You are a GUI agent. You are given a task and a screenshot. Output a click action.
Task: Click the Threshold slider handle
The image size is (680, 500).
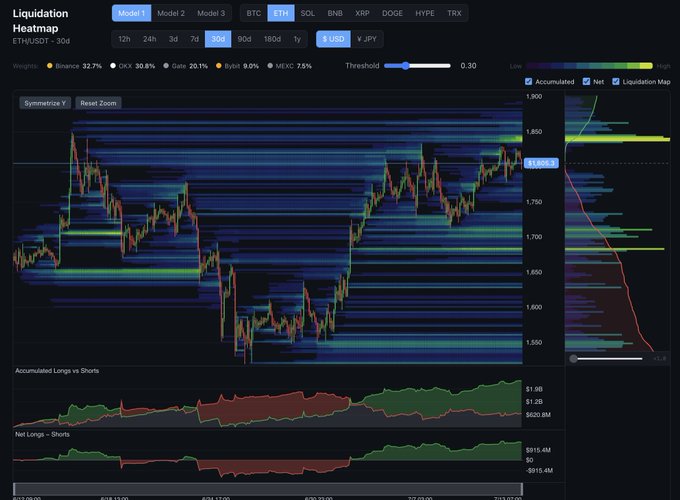click(x=405, y=65)
